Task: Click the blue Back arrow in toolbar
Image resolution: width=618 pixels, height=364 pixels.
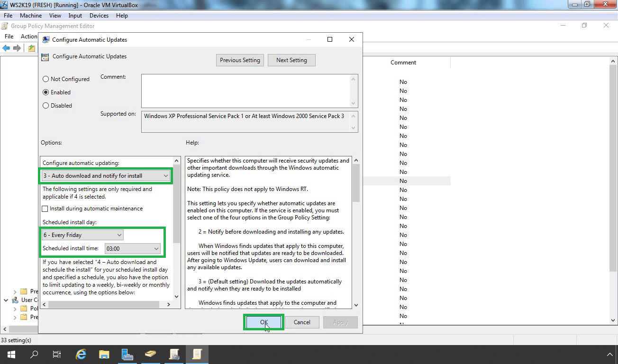Action: click(6, 48)
